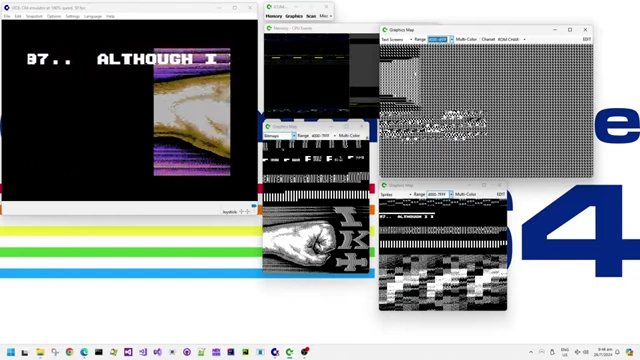Open VICE emulator icon in taskbar

click(275, 352)
